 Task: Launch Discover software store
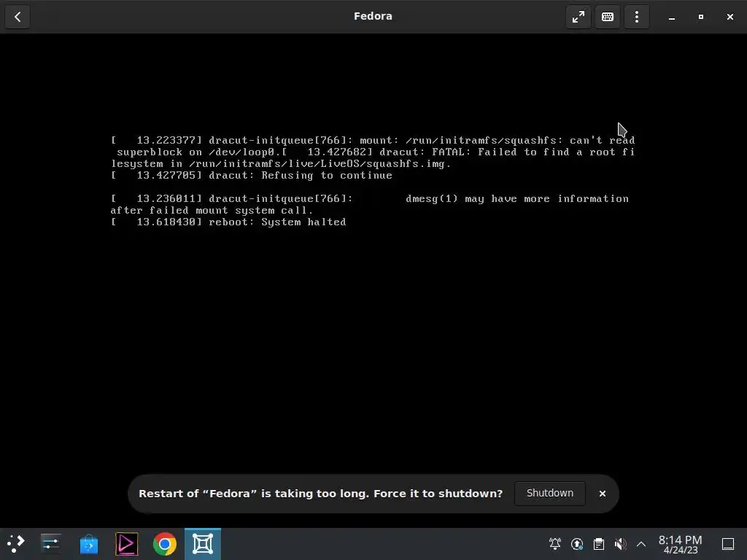coord(88,543)
